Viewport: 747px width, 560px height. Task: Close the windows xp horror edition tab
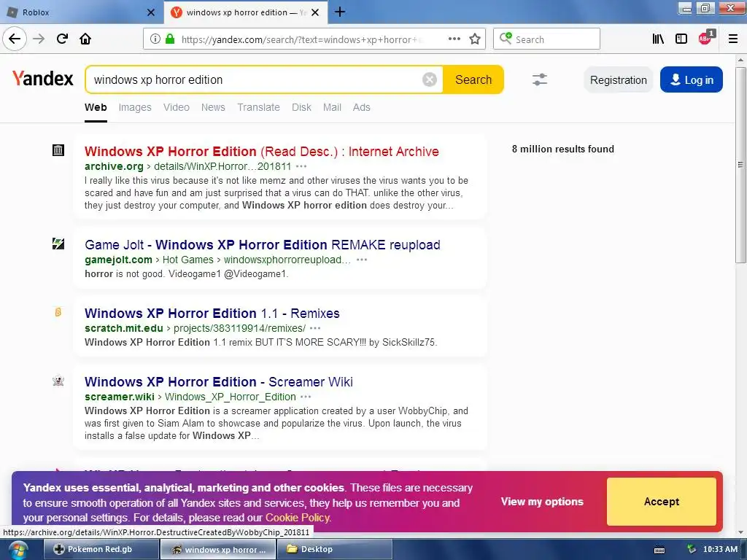coord(315,12)
